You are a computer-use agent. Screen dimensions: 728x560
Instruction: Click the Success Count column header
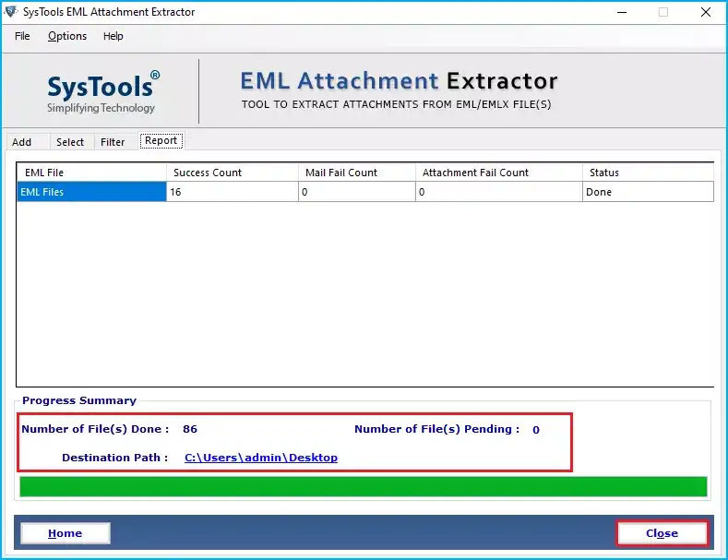[x=233, y=173]
